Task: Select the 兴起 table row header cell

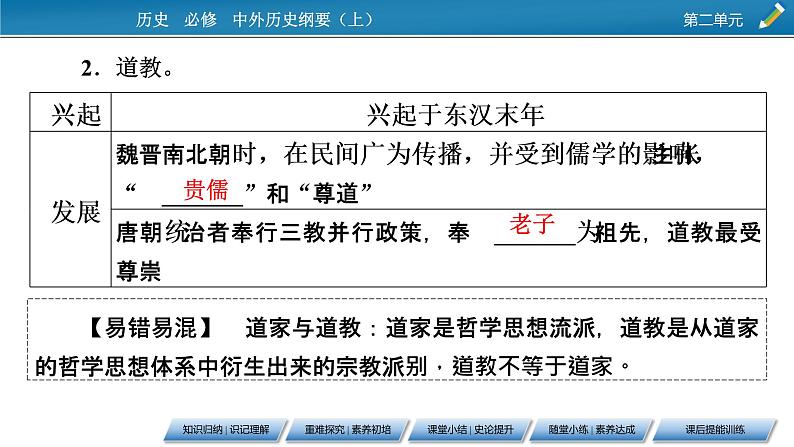Action: pyautogui.click(x=76, y=115)
